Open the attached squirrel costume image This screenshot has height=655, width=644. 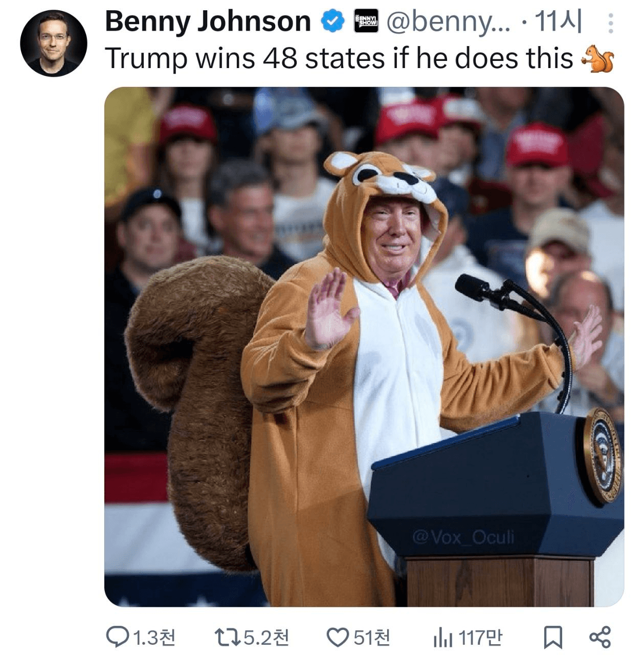point(364,346)
